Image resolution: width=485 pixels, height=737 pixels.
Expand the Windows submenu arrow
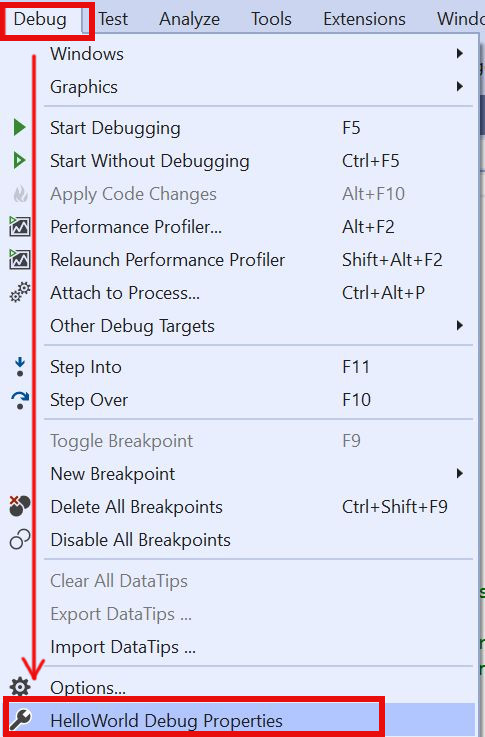[460, 54]
